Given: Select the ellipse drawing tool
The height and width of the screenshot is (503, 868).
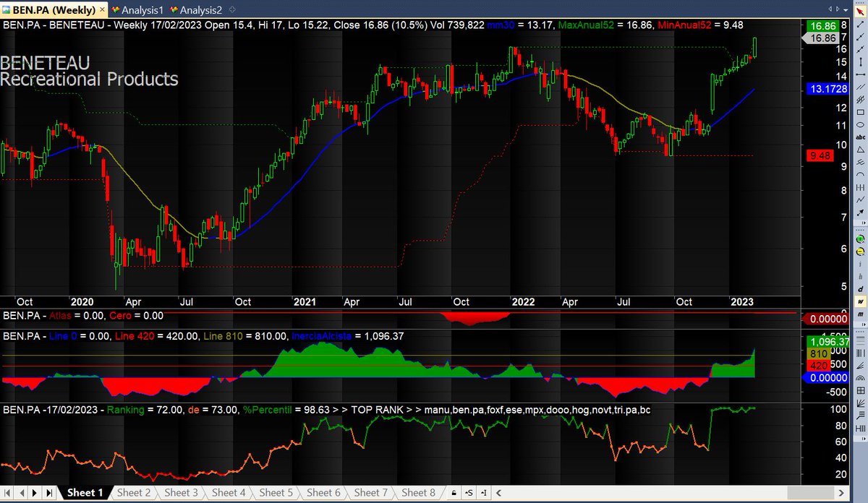Looking at the screenshot, I should tap(861, 125).
